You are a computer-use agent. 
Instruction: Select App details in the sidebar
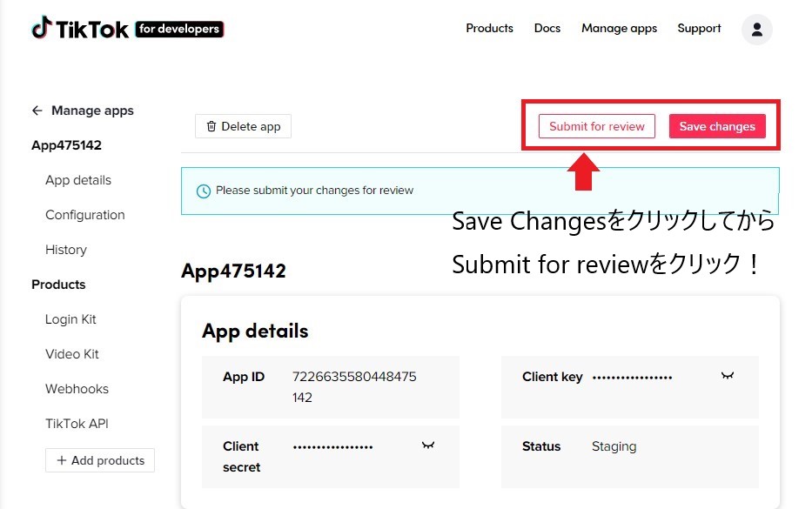[78, 180]
